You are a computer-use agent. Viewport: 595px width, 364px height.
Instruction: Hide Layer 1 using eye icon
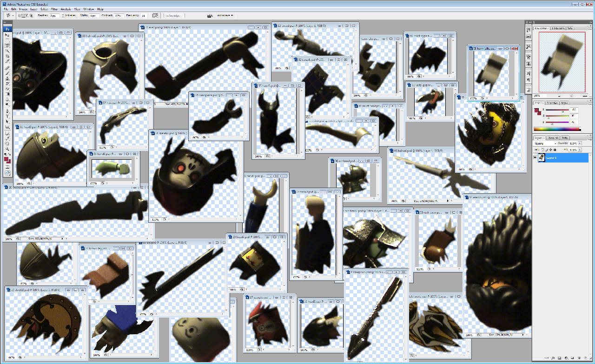click(x=536, y=158)
